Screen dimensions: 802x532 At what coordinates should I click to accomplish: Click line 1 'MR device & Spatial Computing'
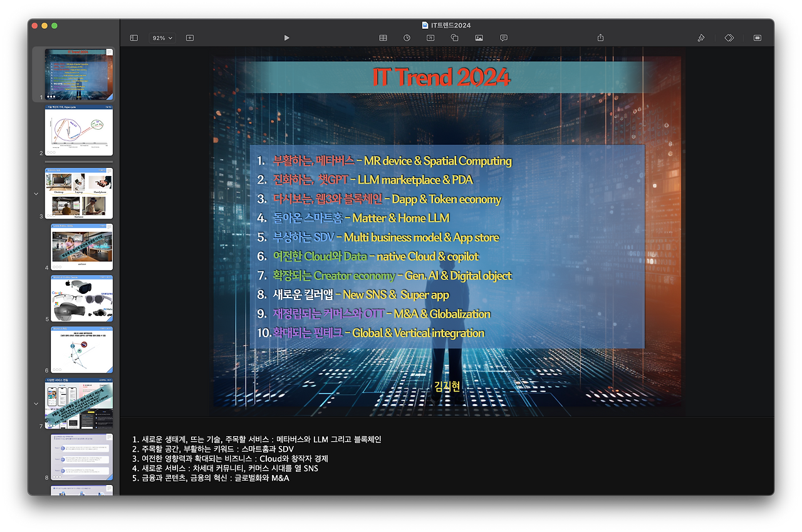click(437, 161)
